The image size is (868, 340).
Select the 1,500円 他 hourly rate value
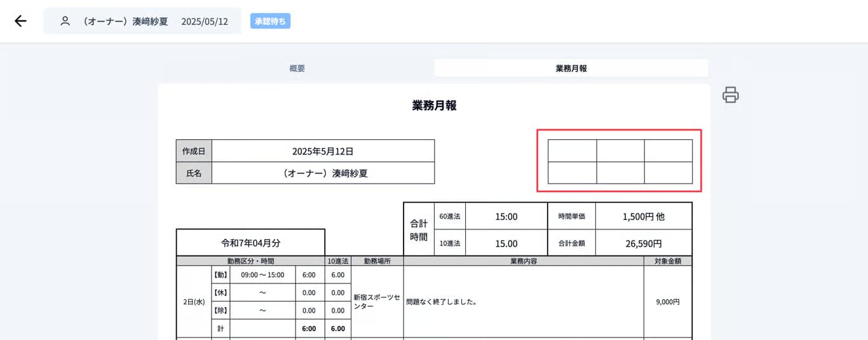click(644, 216)
